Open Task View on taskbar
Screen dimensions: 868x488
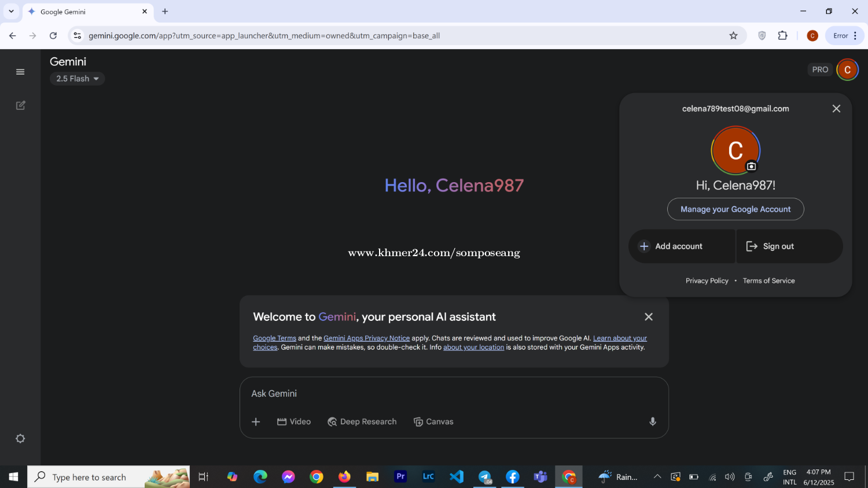tap(204, 477)
